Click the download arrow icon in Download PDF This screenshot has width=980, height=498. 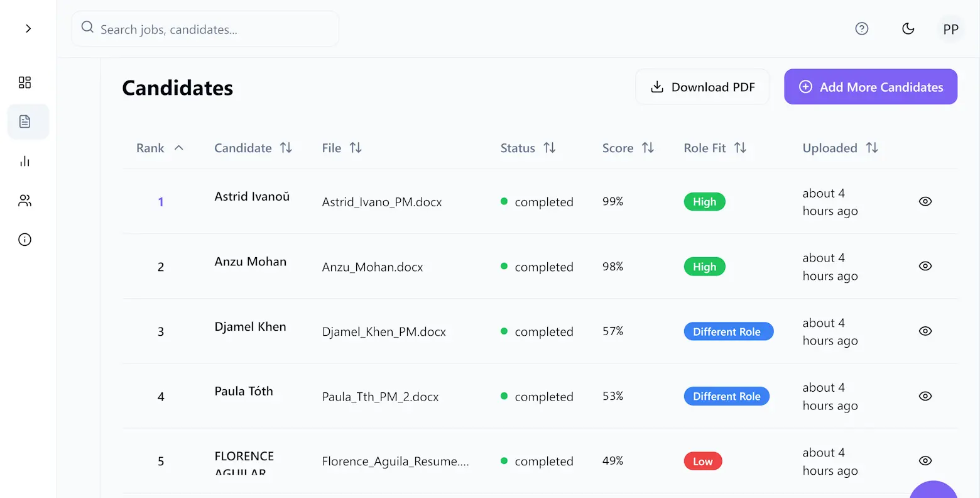pyautogui.click(x=657, y=87)
